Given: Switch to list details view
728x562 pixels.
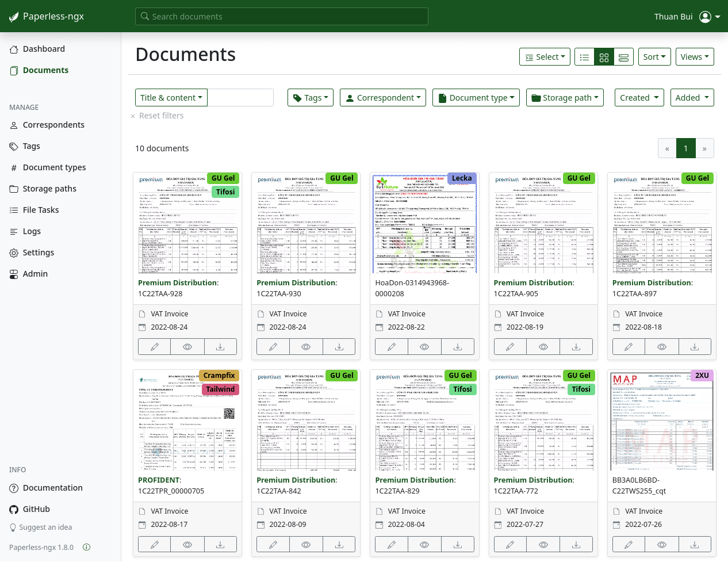Looking at the screenshot, I should 585,57.
